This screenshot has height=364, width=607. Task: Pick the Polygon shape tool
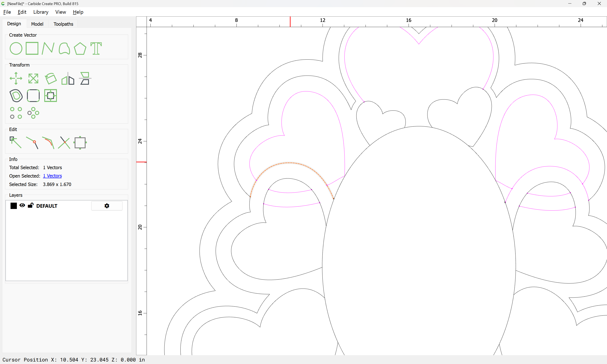coord(80,48)
